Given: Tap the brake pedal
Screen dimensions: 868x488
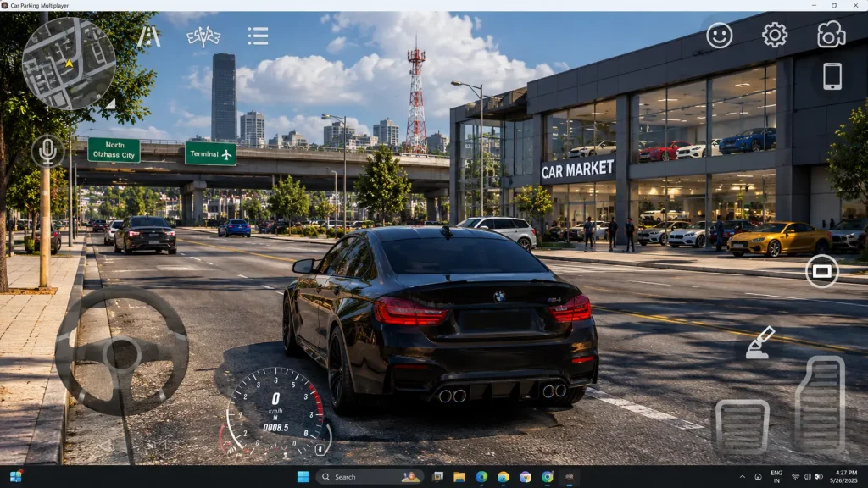Looking at the screenshot, I should (x=742, y=427).
